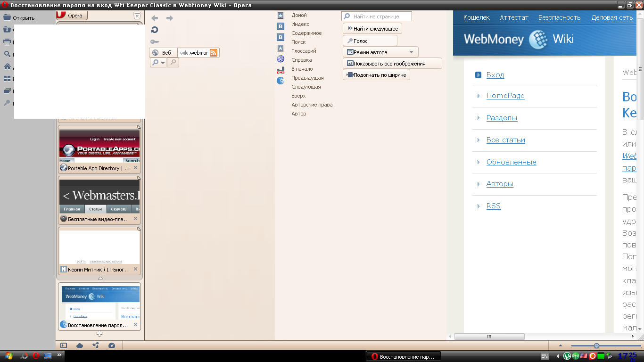Open the closed tabs trash icon
Viewport: 644px width, 362px height.
coord(137,16)
